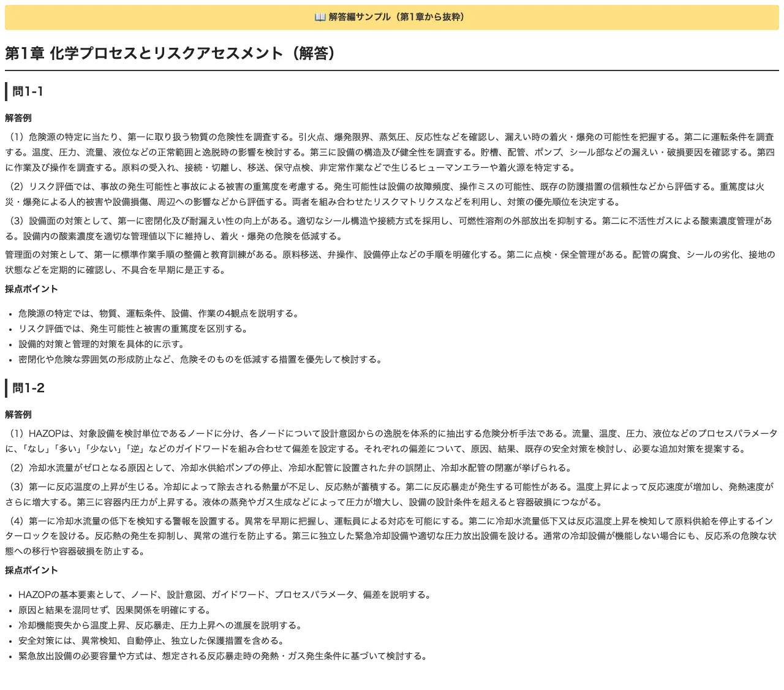This screenshot has height=690, width=784.
Task: Click the line starting （2）冷却水流量がゼロとなる原因
Action: pos(288,468)
